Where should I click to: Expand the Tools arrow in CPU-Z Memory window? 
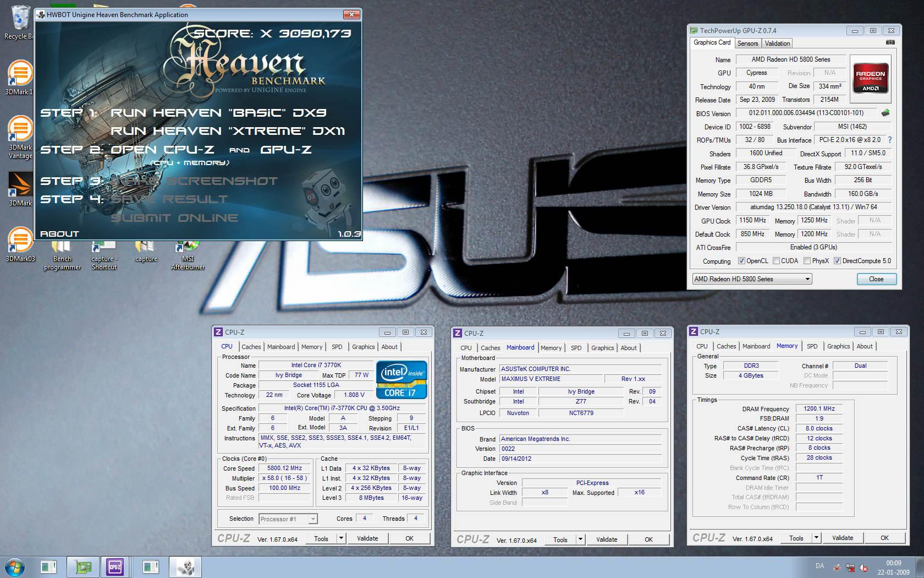816,538
